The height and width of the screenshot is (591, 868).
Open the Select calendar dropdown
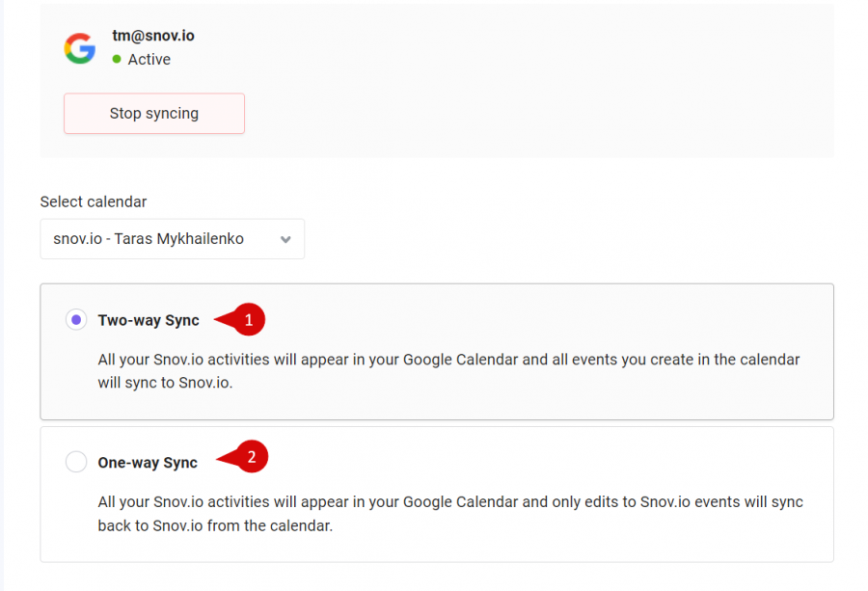(x=173, y=239)
